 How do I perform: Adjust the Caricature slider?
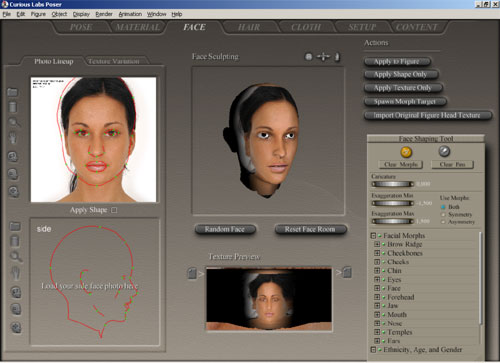pyautogui.click(x=392, y=184)
